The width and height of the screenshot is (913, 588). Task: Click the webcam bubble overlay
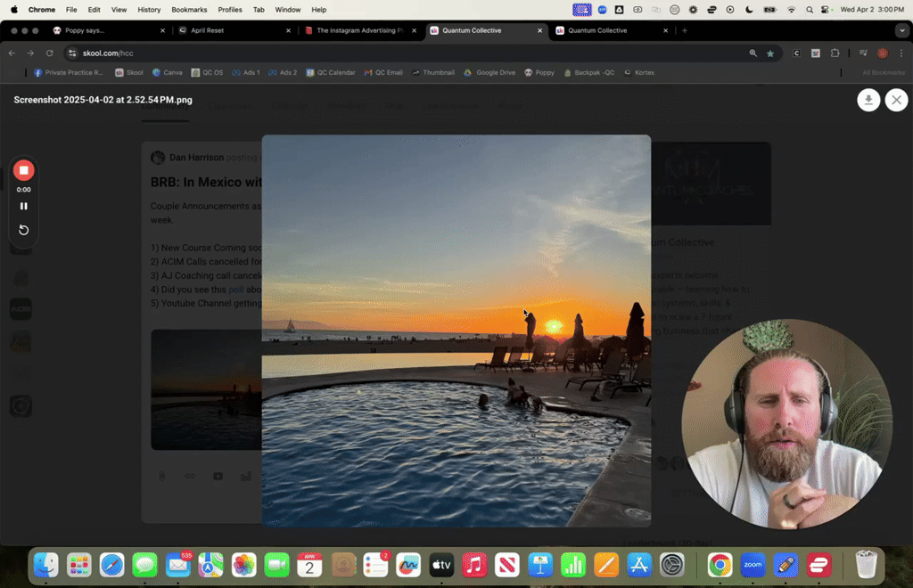pyautogui.click(x=786, y=424)
